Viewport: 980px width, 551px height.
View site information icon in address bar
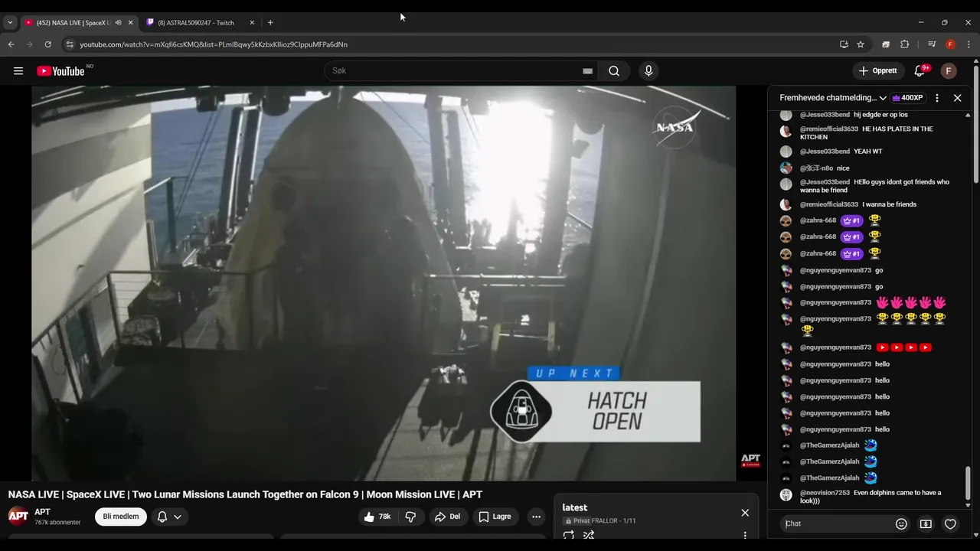(70, 44)
